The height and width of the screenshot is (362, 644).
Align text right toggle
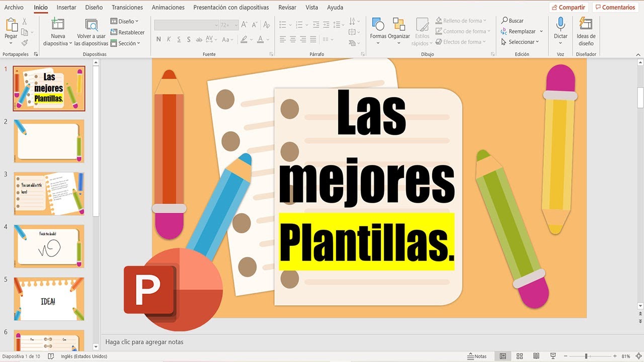303,39
